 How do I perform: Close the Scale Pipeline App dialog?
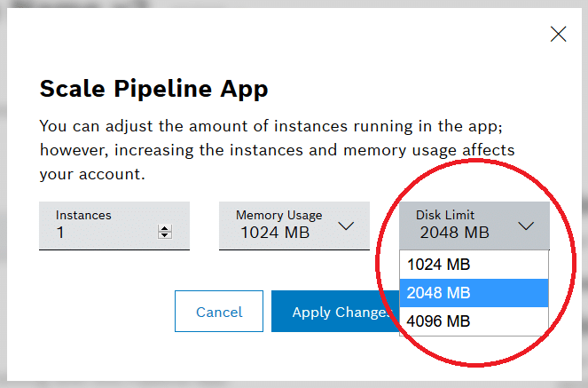click(558, 35)
